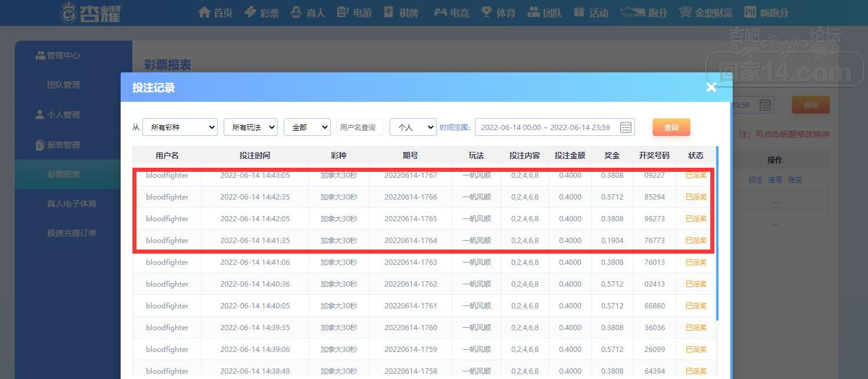Image resolution: width=868 pixels, height=379 pixels.
Task: Sort by 投注金额 column header
Action: click(x=570, y=155)
